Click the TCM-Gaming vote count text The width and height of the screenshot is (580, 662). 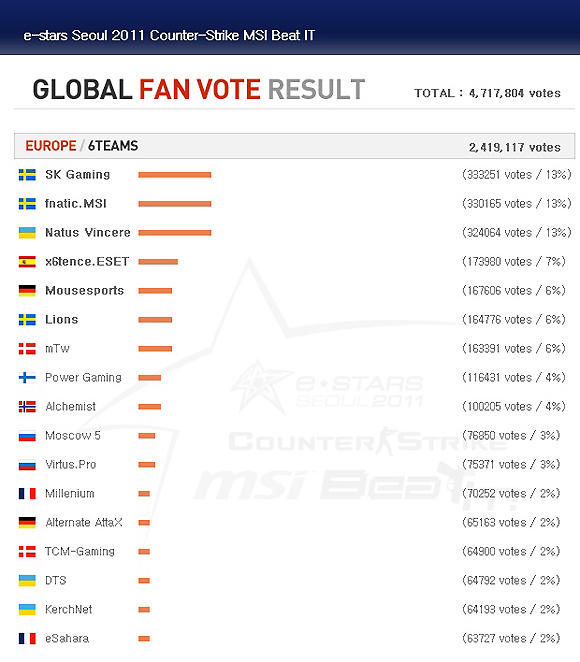point(511,551)
